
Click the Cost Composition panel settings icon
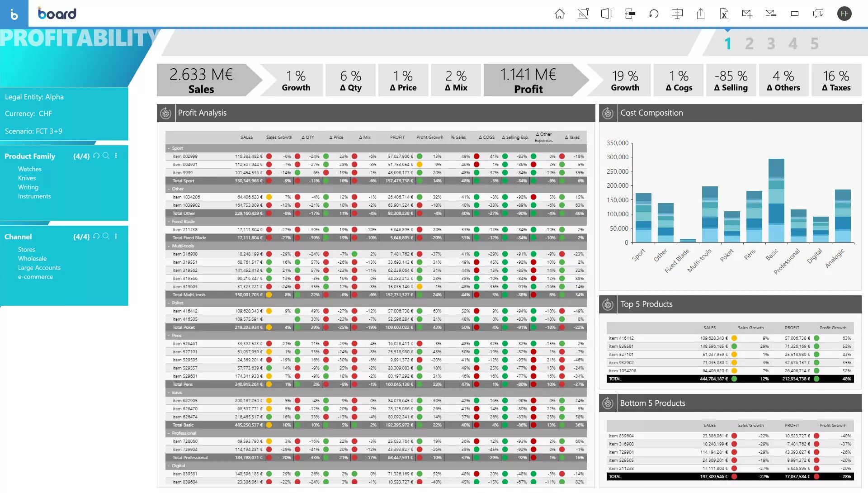point(608,113)
